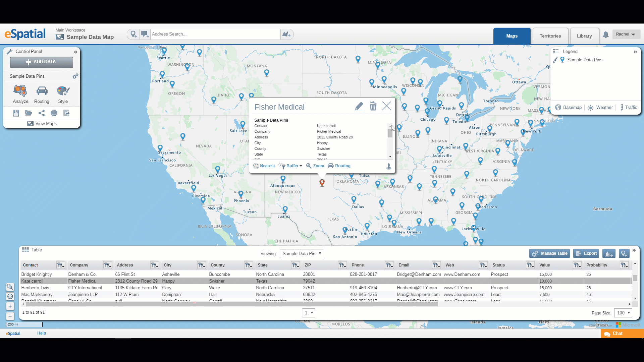This screenshot has height=362, width=644.
Task: Click the street view person icon in popup
Action: pyautogui.click(x=388, y=166)
